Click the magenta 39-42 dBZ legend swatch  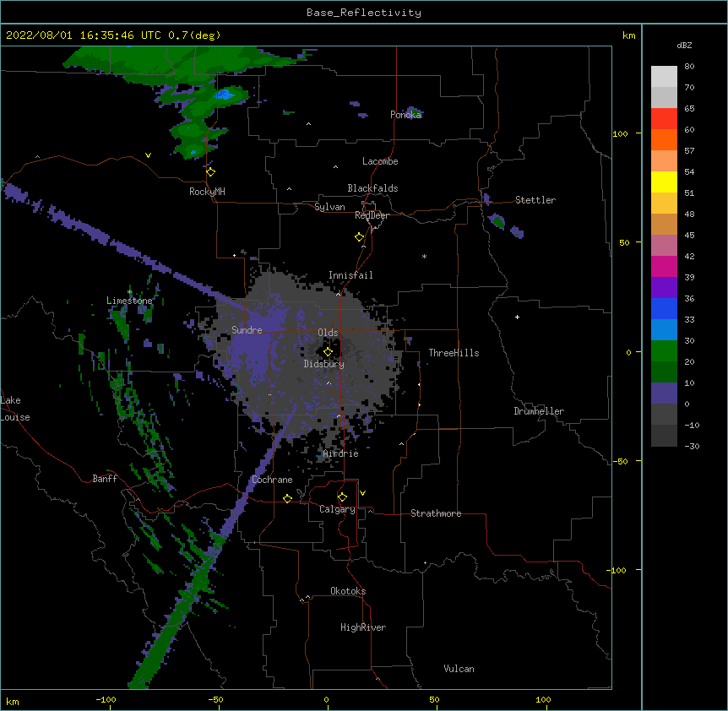coord(664,266)
